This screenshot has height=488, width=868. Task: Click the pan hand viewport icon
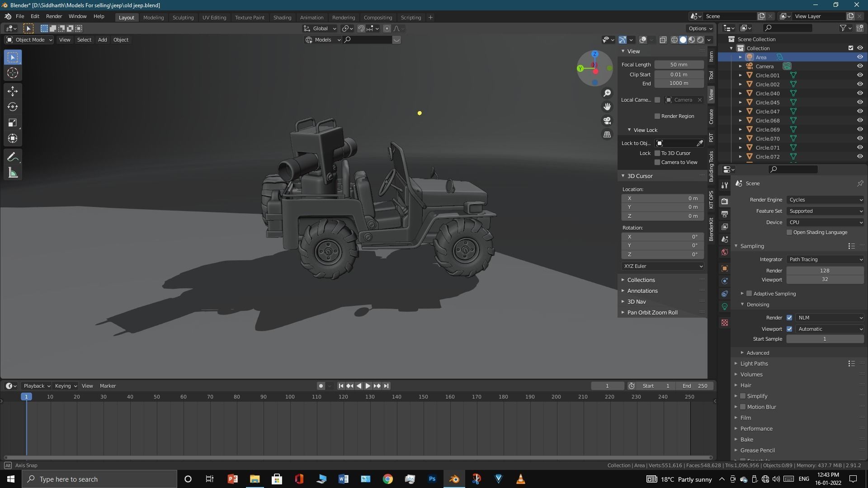click(x=607, y=107)
